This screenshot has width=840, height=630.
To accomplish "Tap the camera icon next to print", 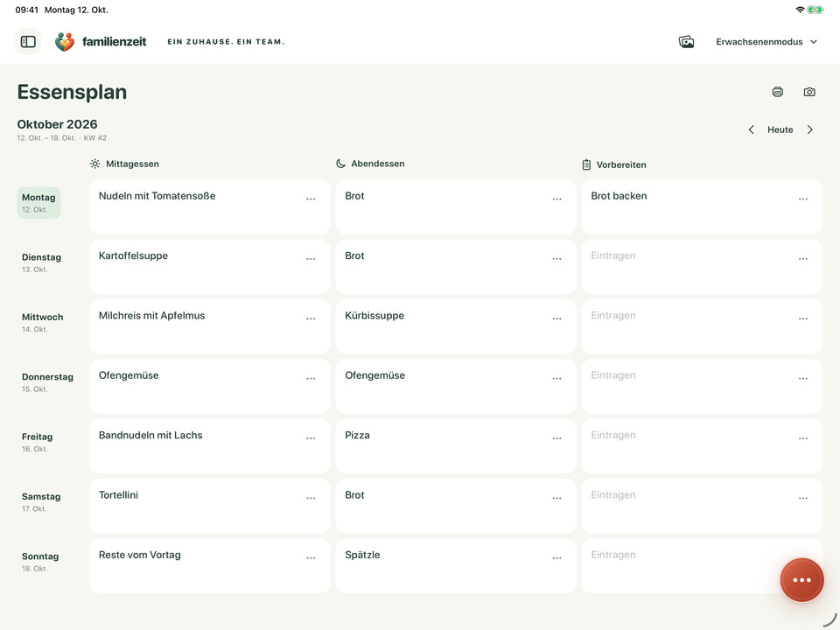I will (809, 92).
